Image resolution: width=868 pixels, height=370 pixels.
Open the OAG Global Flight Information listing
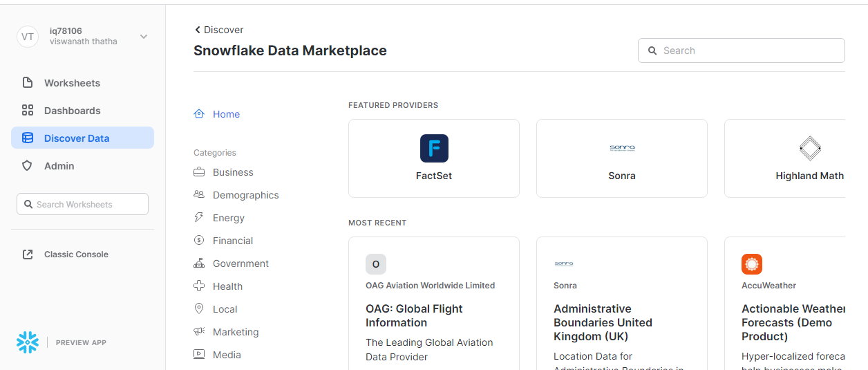point(414,315)
